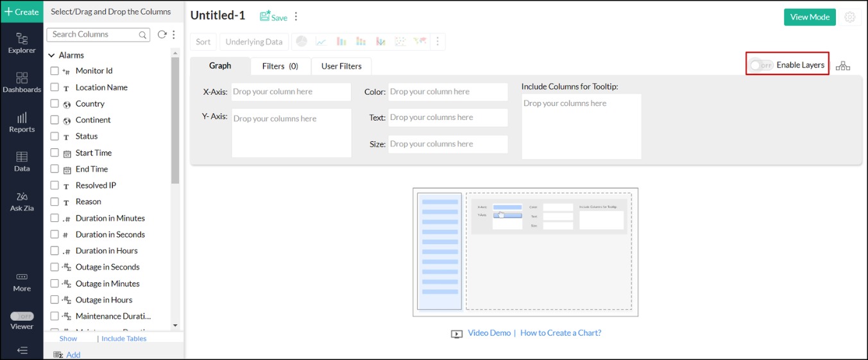Select the pie chart type icon

click(x=301, y=42)
